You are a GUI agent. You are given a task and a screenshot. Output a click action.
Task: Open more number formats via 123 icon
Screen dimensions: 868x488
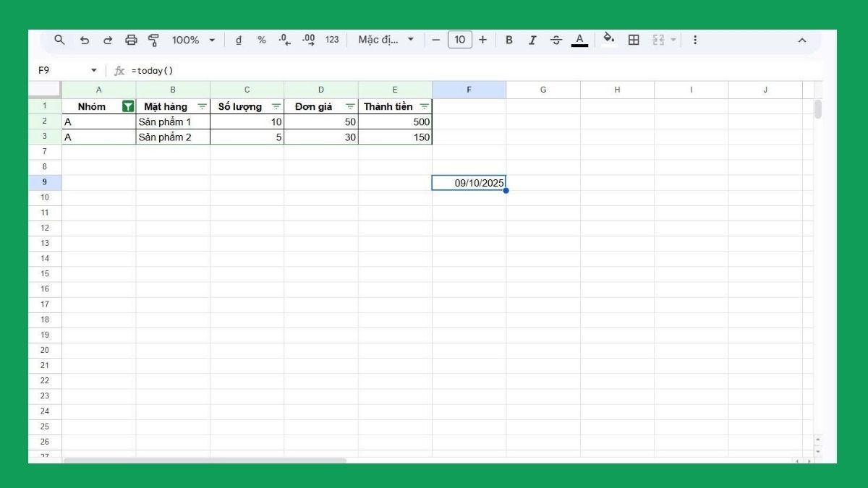click(331, 40)
